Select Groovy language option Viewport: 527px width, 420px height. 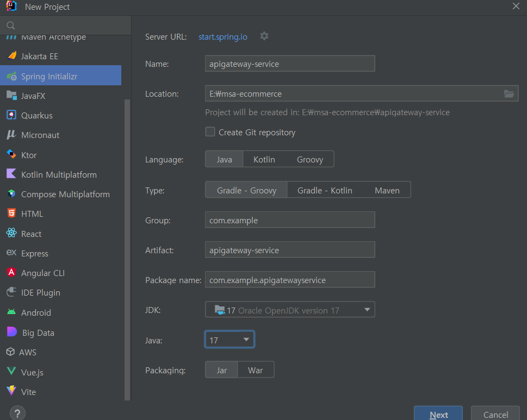tap(310, 160)
